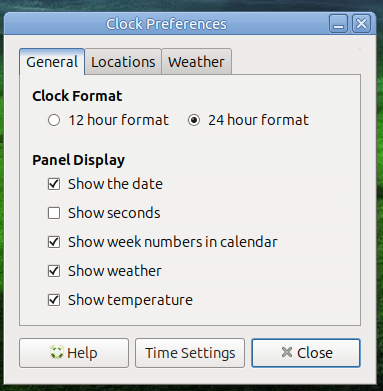Click the X icon on the Close button
This screenshot has height=391, width=383.
click(x=286, y=352)
